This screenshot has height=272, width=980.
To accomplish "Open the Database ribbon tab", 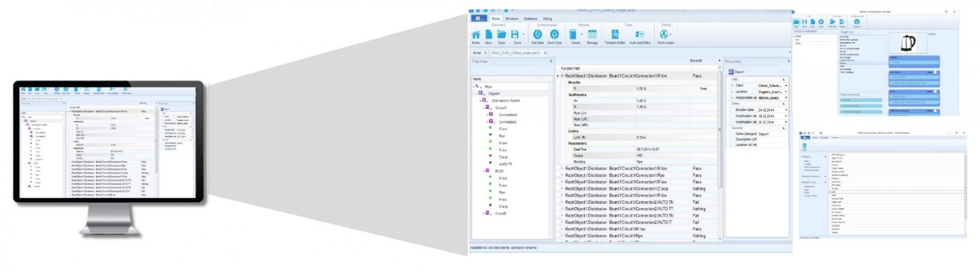I will tap(531, 18).
